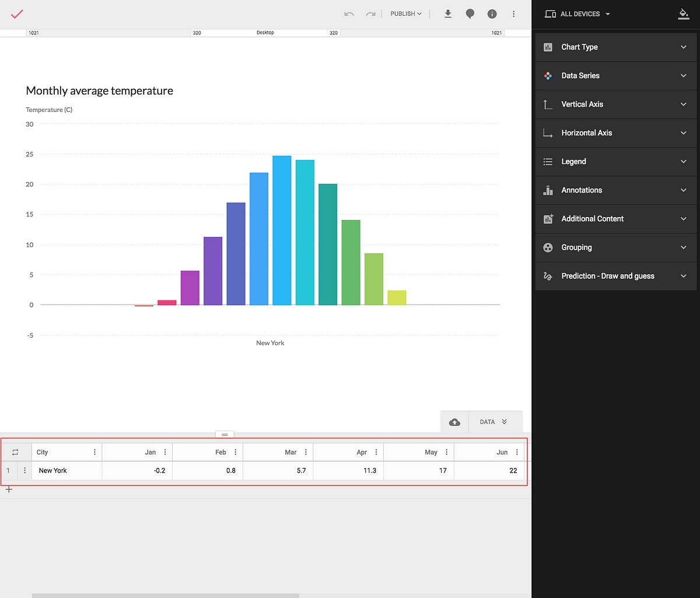Click the Horizontal Axis icon

click(x=548, y=132)
